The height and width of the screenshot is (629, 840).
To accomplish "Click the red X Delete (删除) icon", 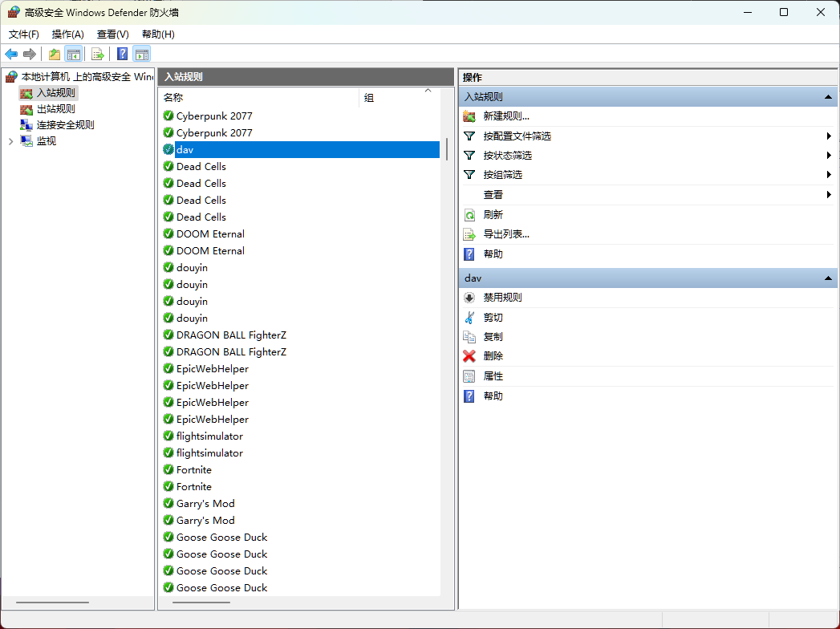I will (469, 355).
